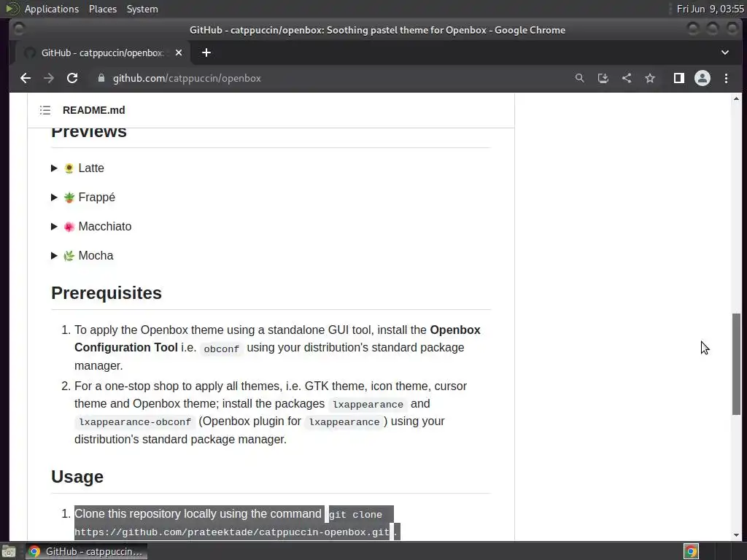
Task: Go back to the previous page
Action: coord(26,78)
